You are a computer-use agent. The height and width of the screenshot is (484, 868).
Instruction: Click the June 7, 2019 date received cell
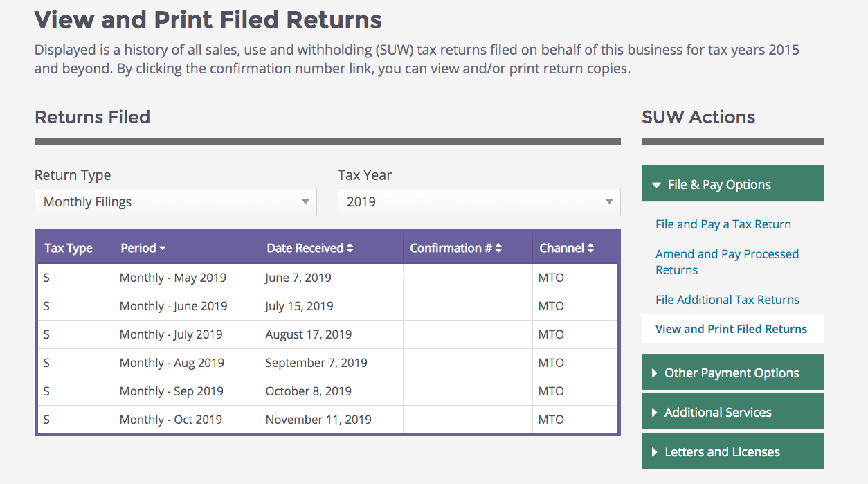tap(332, 278)
